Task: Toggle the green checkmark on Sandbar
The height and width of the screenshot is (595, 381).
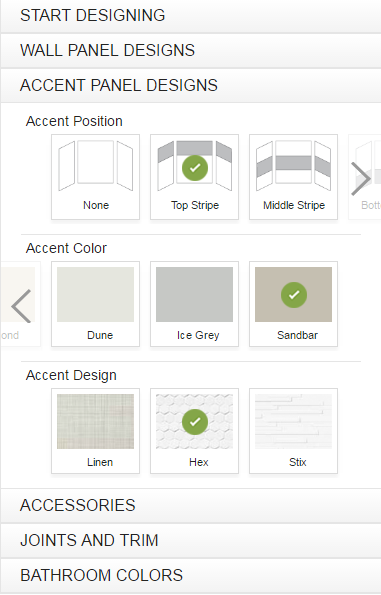Action: click(294, 295)
